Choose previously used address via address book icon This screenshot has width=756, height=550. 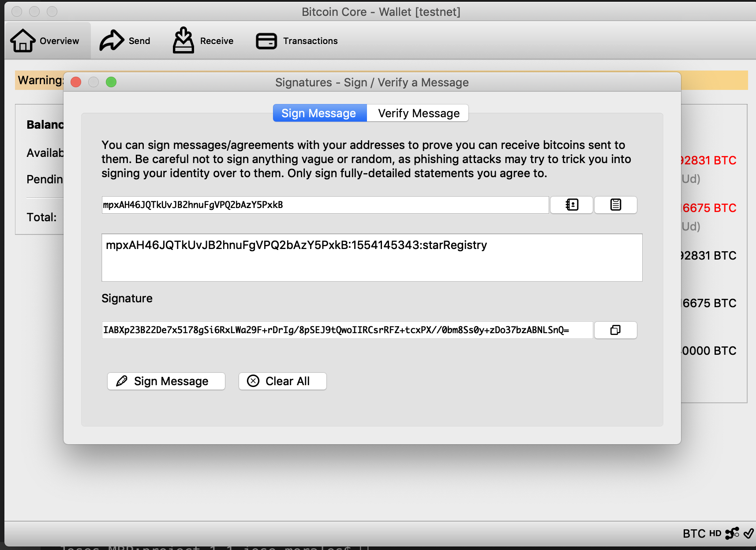(x=572, y=205)
